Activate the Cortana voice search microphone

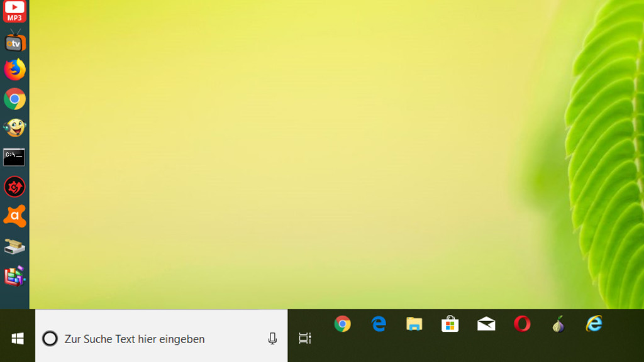tap(271, 339)
